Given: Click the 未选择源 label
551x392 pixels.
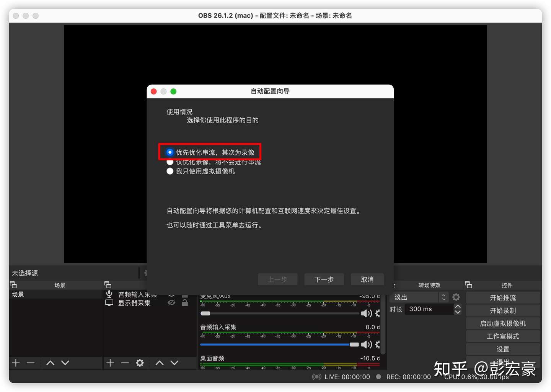Looking at the screenshot, I should tap(25, 273).
